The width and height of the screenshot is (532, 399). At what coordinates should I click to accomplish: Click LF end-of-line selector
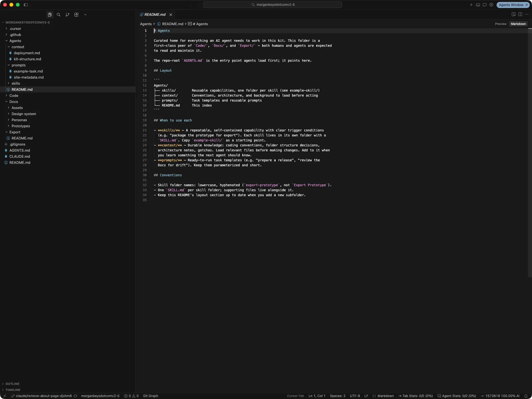(366, 396)
